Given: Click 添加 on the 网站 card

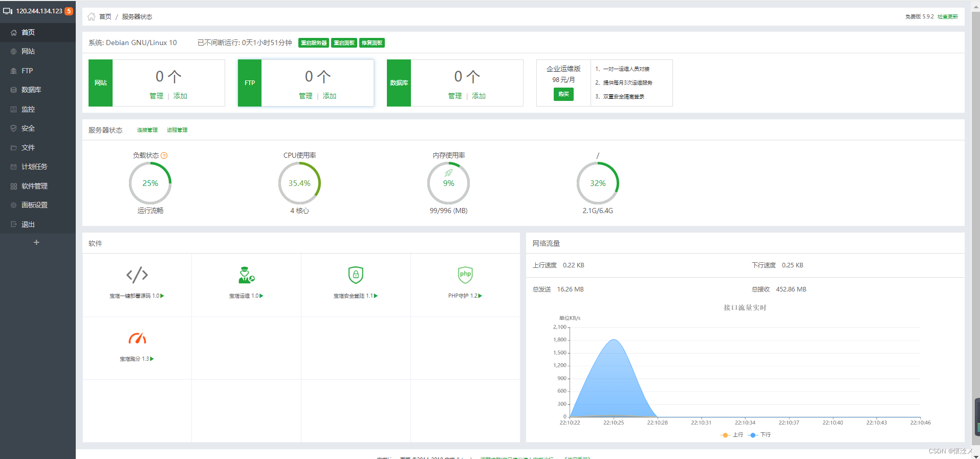Looking at the screenshot, I should tap(180, 96).
